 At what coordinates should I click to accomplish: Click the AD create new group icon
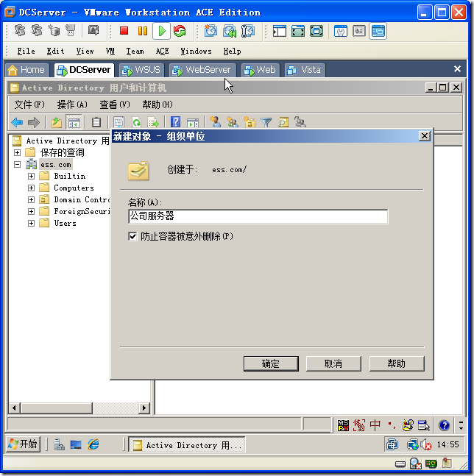tap(233, 122)
